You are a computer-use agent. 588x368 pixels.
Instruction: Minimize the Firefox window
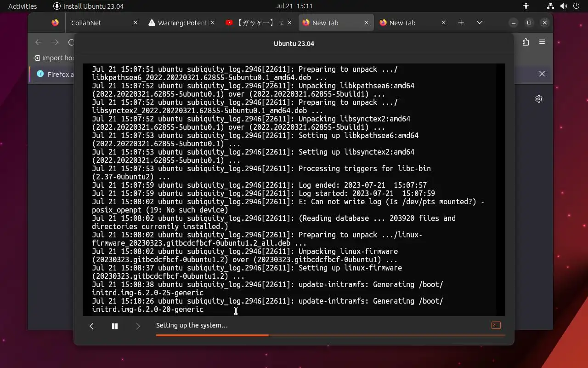click(514, 23)
